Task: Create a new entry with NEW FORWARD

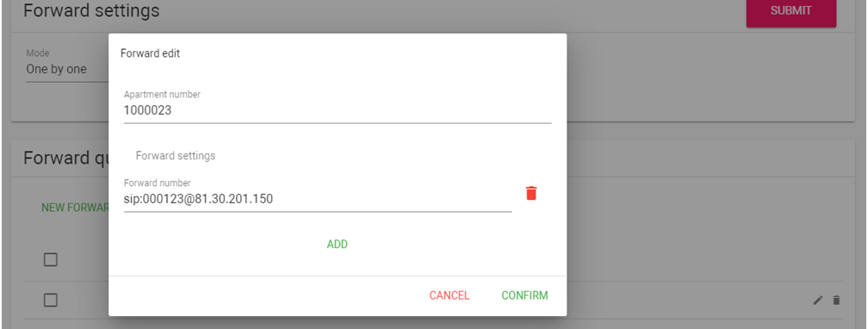Action: tap(75, 208)
